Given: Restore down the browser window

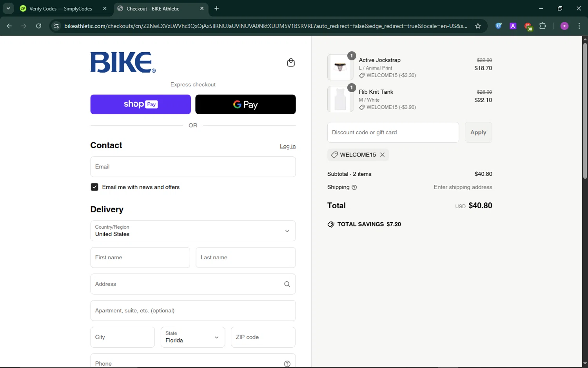Looking at the screenshot, I should coord(560,8).
